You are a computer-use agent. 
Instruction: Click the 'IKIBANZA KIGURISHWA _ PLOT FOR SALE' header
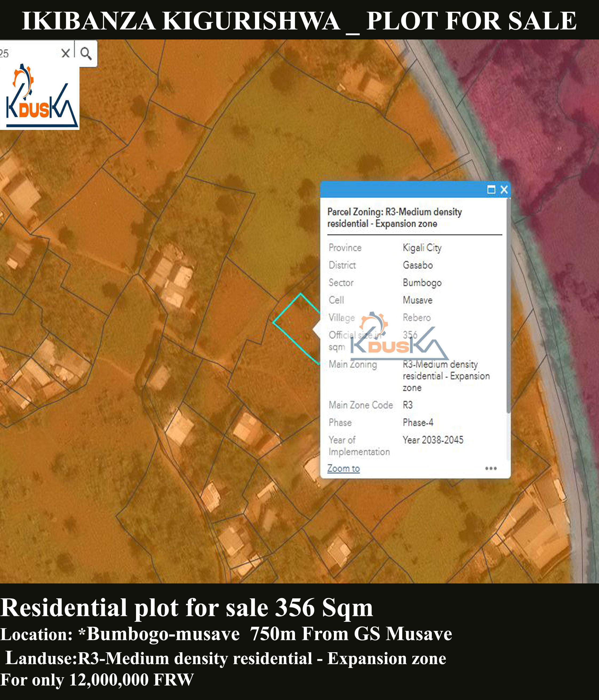click(299, 21)
